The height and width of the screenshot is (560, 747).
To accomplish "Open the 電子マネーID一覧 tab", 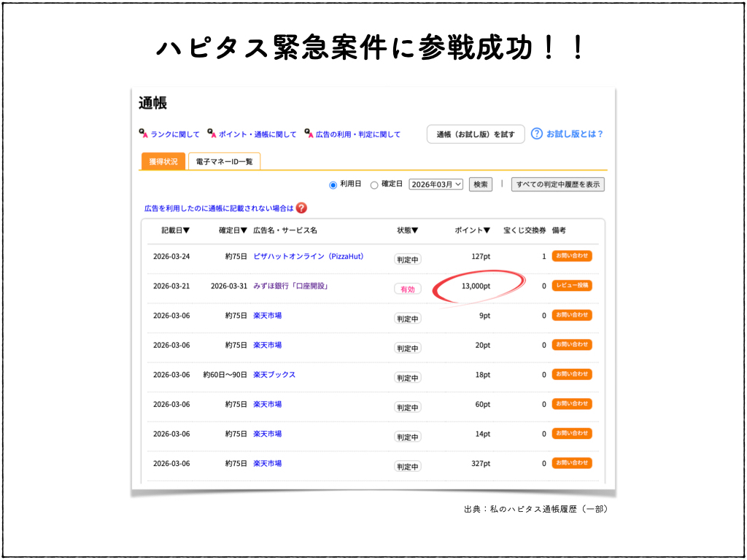I will tap(224, 161).
